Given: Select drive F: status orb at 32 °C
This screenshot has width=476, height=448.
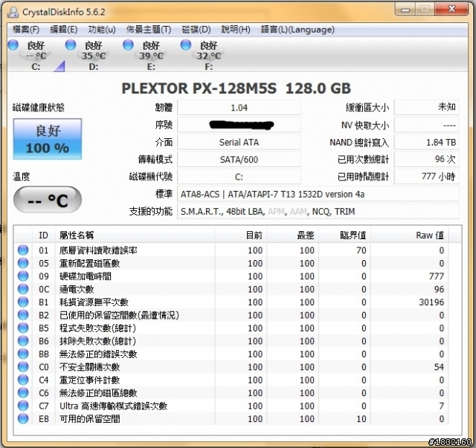Looking at the screenshot, I should [x=186, y=45].
